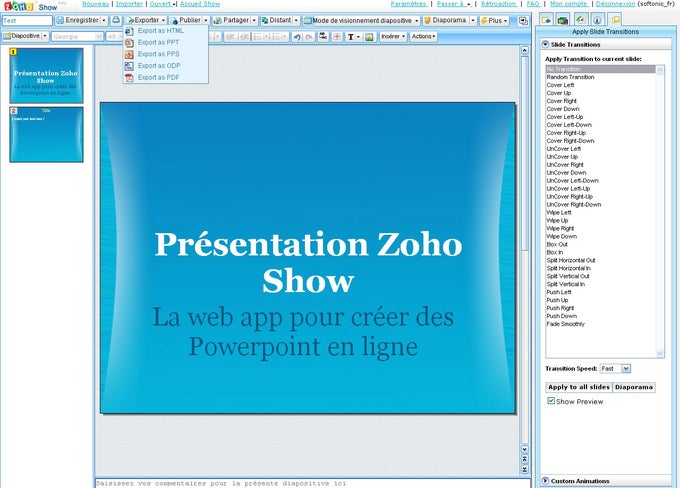Open the Transition Speed Fast dropdown
The image size is (680, 488).
[x=615, y=369]
